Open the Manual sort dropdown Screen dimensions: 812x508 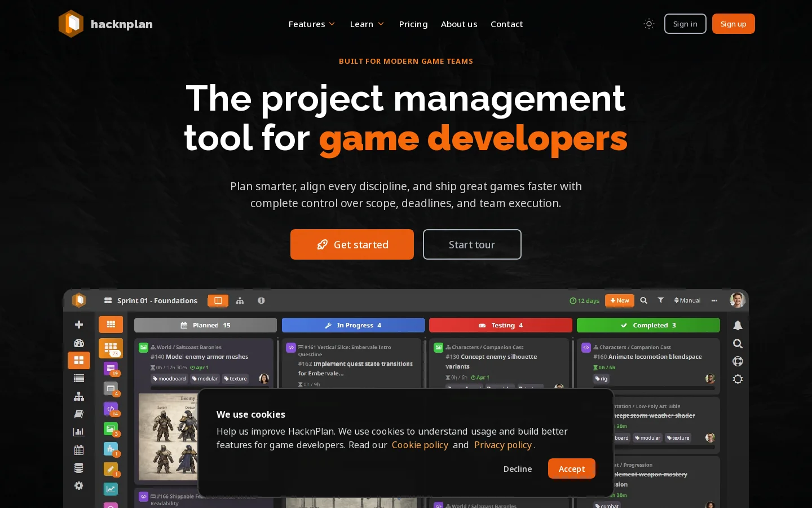click(687, 300)
